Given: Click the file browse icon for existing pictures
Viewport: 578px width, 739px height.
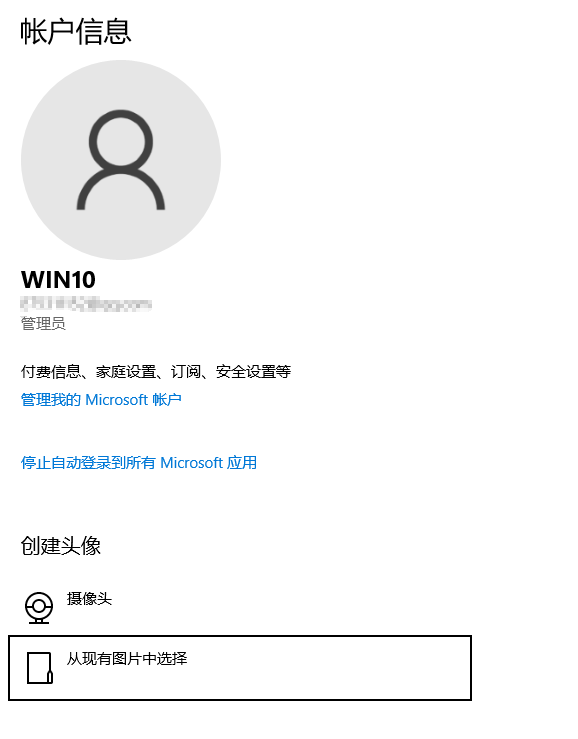Looking at the screenshot, I should point(40,668).
